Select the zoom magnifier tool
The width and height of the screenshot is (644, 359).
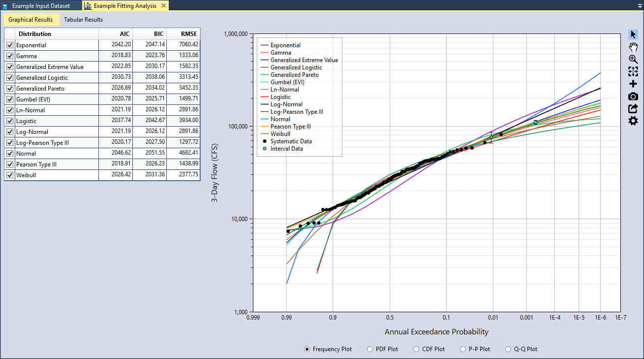point(633,59)
